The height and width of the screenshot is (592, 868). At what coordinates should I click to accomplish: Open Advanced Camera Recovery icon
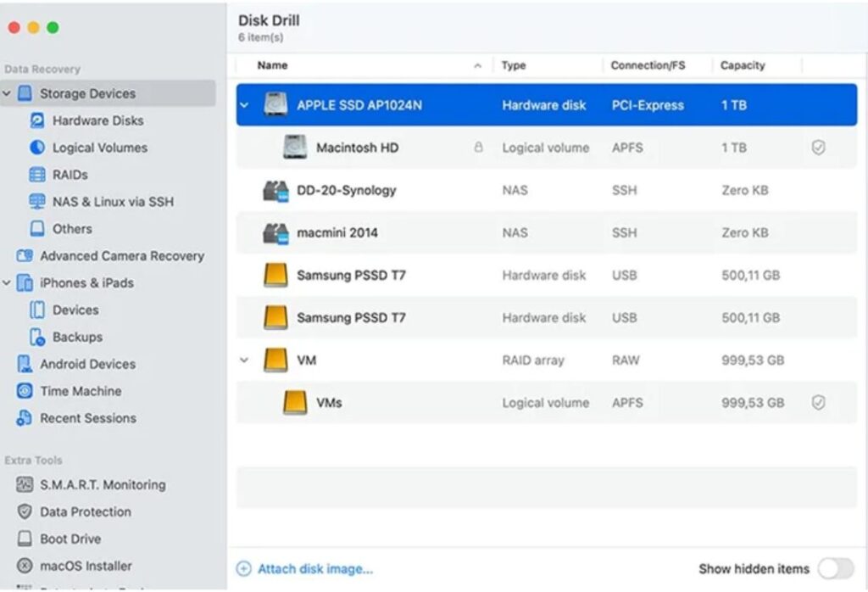click(25, 256)
